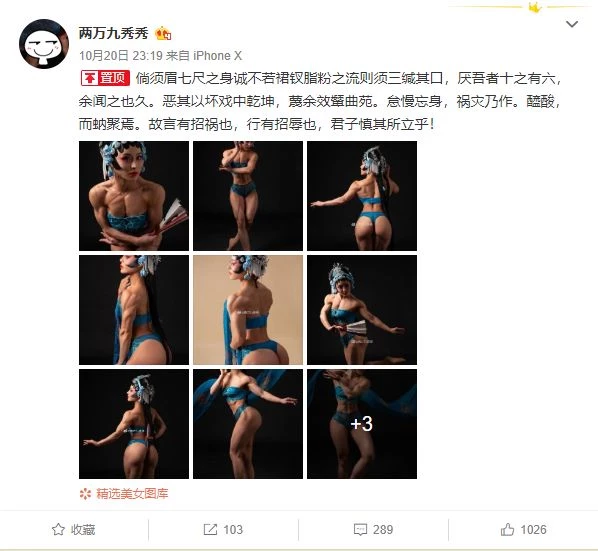Open the post timestamp 10月20日 23:19
The image size is (598, 551).
121,56
